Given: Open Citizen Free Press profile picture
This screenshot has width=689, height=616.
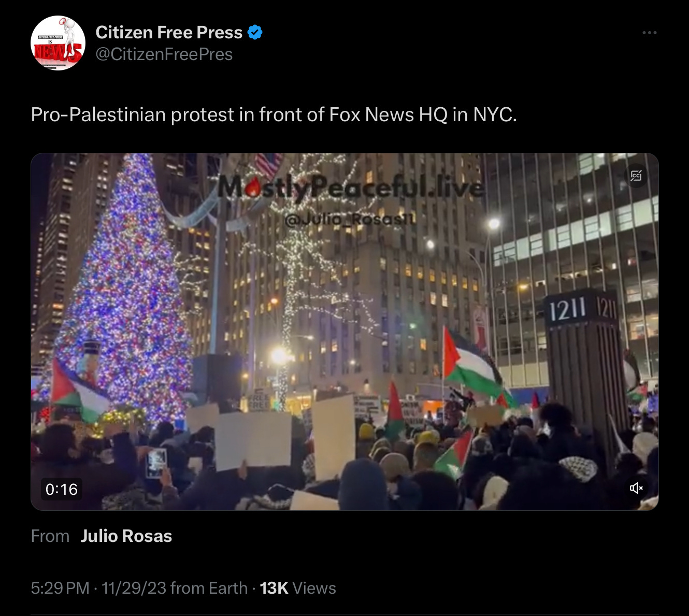Looking at the screenshot, I should (58, 43).
